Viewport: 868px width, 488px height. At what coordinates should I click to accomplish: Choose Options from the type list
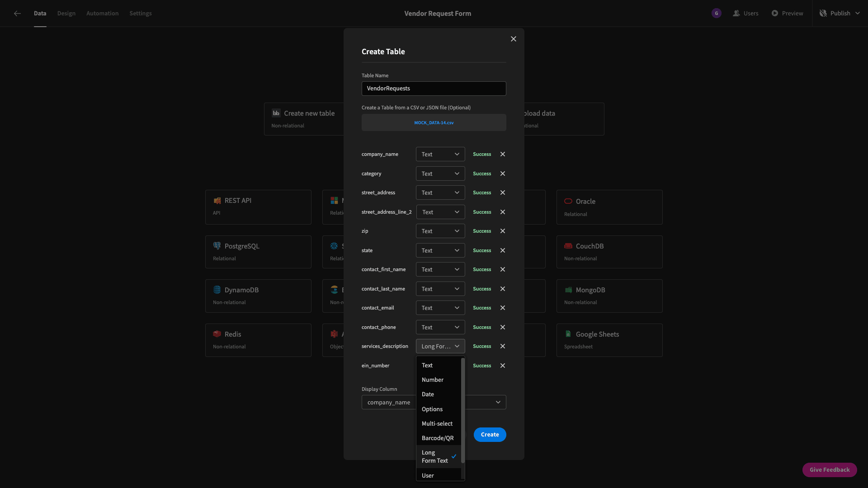[x=439, y=409]
